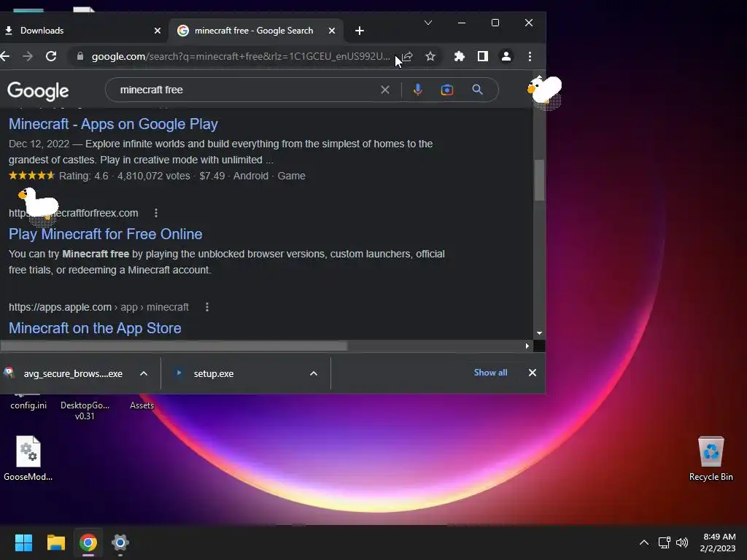Share this page from address bar
Image resolution: width=747 pixels, height=560 pixels.
click(x=407, y=57)
